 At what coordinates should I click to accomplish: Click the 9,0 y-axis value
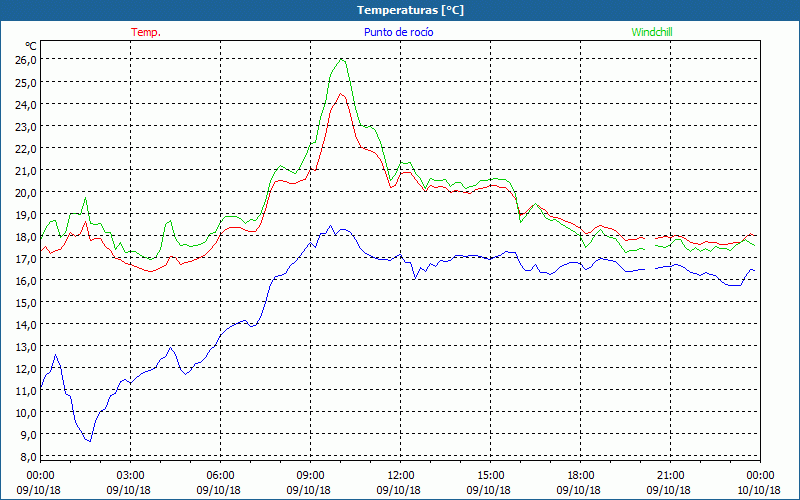click(29, 435)
